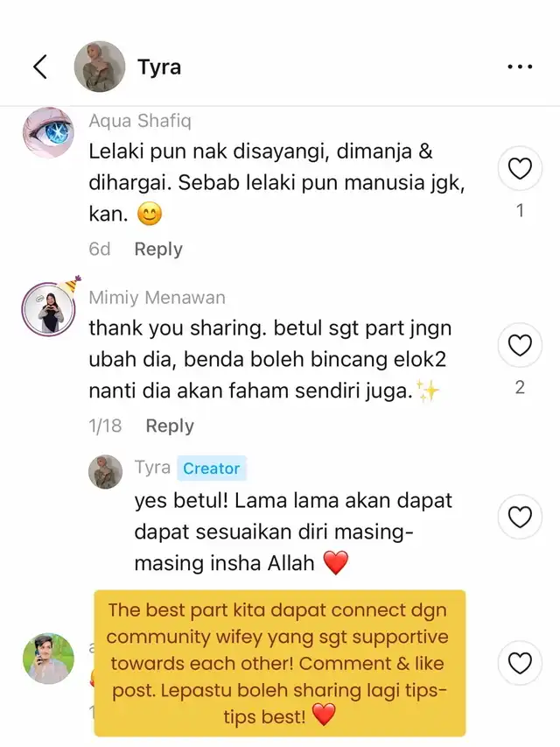Reply to Aqua Shafiq's comment
The image size is (560, 747).
click(158, 250)
